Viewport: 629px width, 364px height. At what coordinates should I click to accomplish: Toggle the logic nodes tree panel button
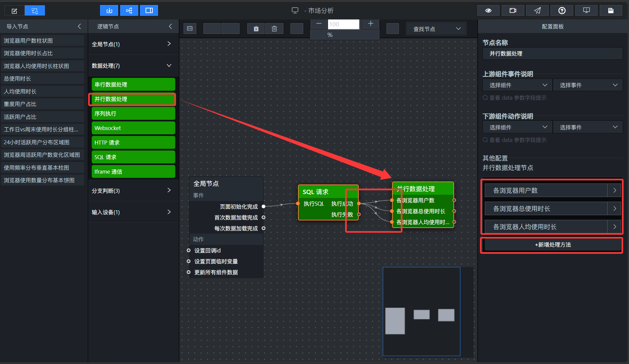129,11
